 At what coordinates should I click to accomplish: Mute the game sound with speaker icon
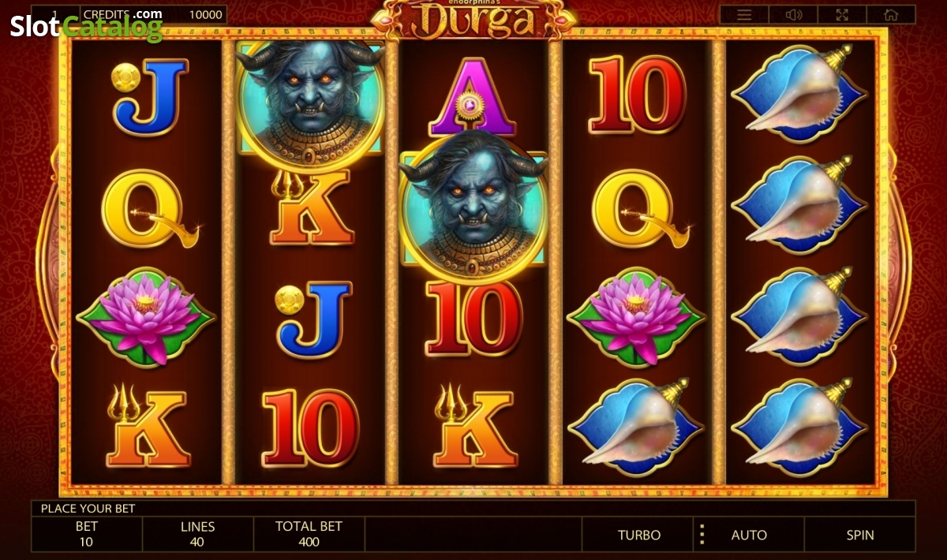point(793,14)
